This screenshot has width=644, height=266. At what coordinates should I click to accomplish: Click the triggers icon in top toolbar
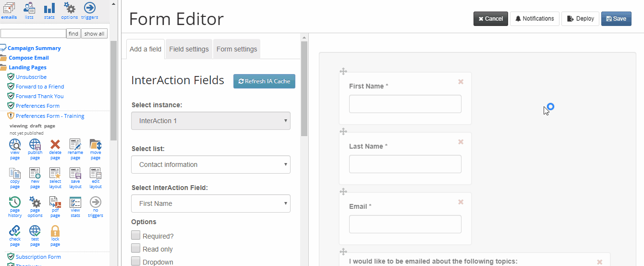click(x=89, y=8)
